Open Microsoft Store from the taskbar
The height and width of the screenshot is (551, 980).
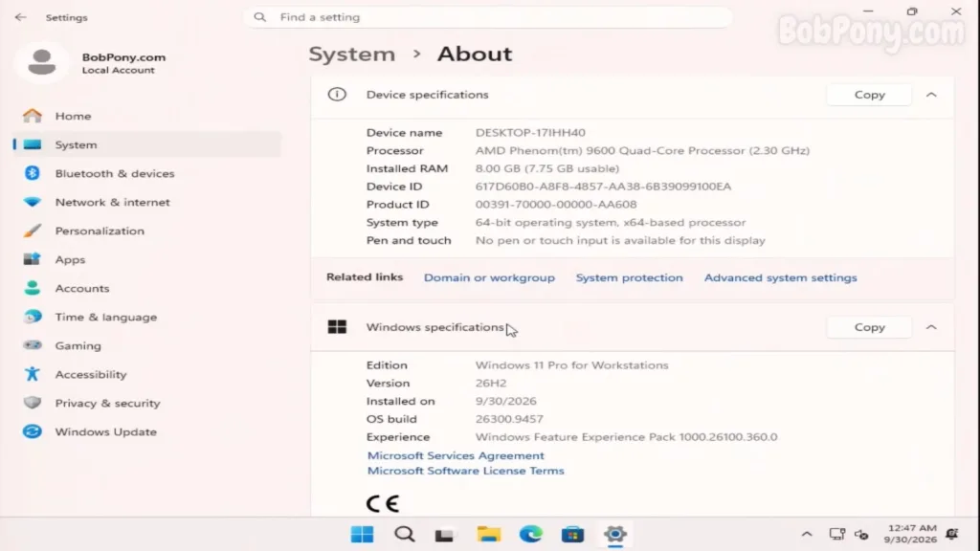point(572,535)
